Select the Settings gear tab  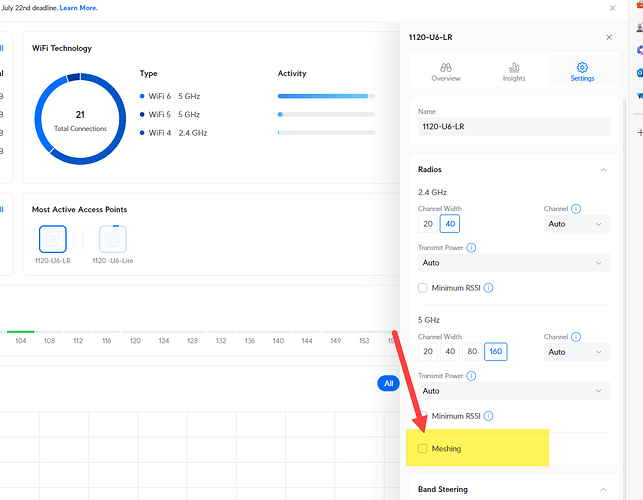[x=582, y=72]
